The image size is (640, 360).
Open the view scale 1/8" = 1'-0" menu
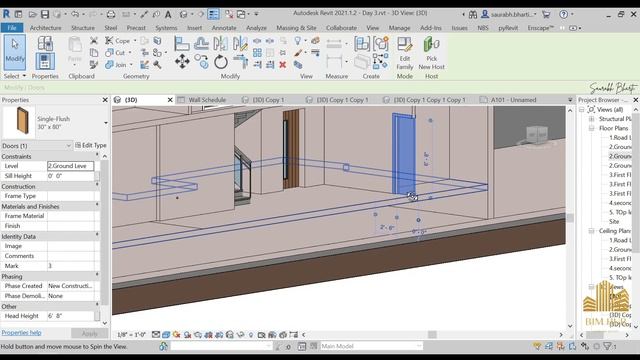pyautogui.click(x=131, y=335)
